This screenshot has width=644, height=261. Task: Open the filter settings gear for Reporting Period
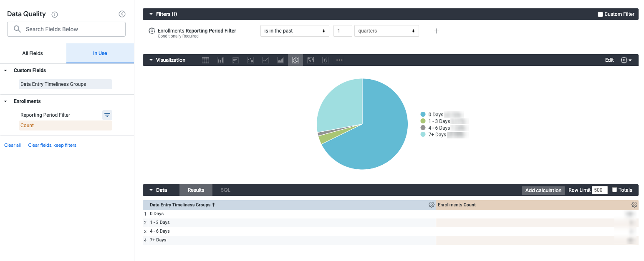[x=151, y=30]
